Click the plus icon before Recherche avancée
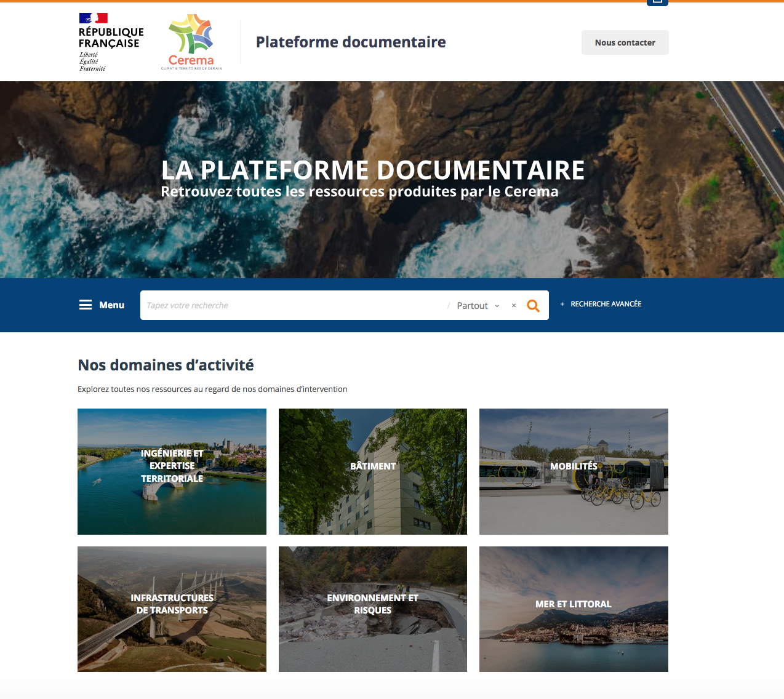 click(562, 304)
